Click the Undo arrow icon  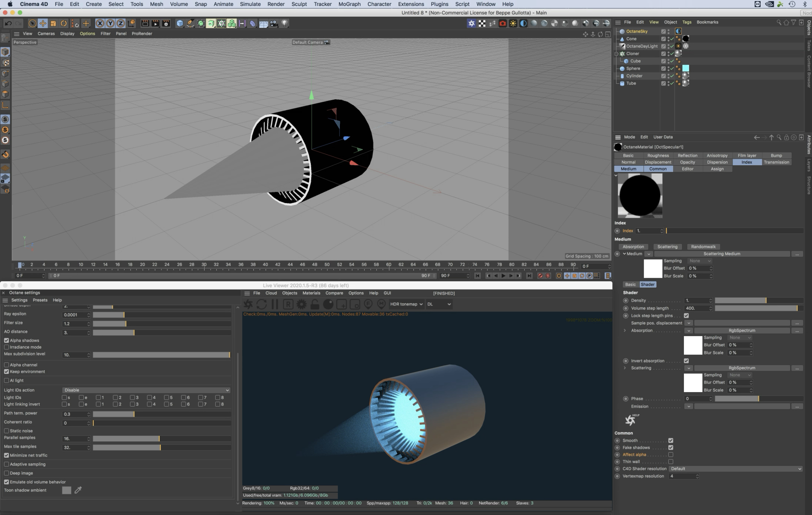tap(8, 23)
